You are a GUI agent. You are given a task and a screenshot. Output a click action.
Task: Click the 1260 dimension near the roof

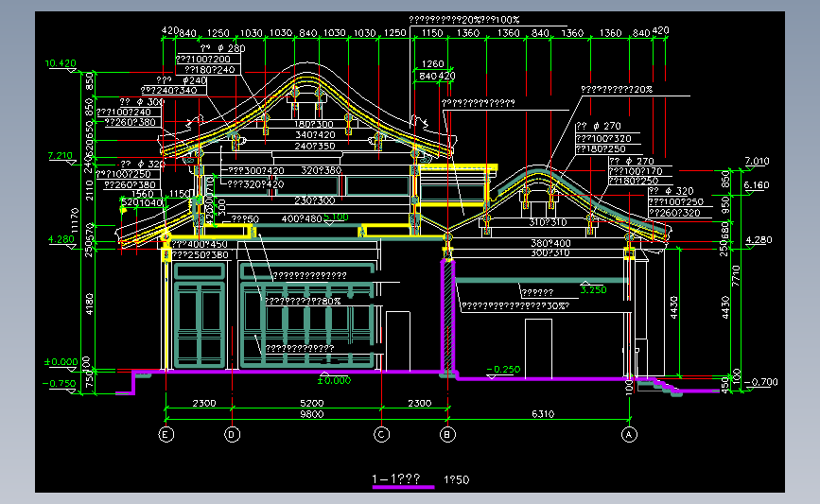433,63
